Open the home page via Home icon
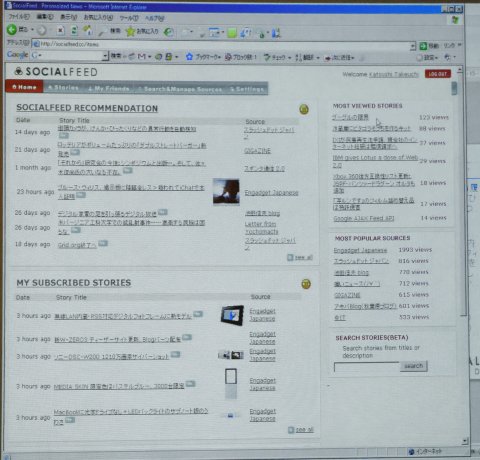 coord(88,31)
